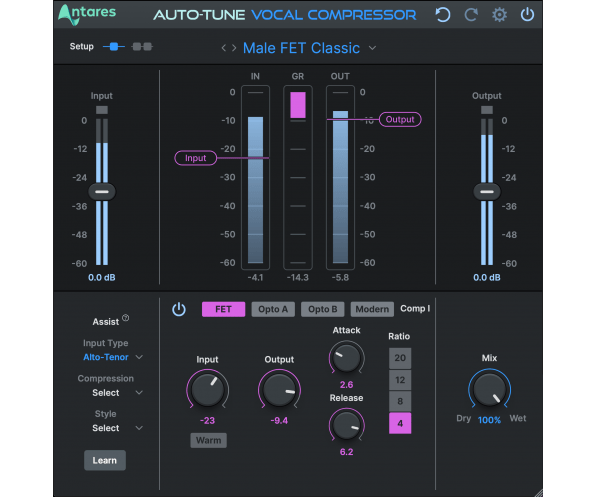Screen dimensions: 597x497
Task: Click the Antares logo
Action: tap(87, 14)
